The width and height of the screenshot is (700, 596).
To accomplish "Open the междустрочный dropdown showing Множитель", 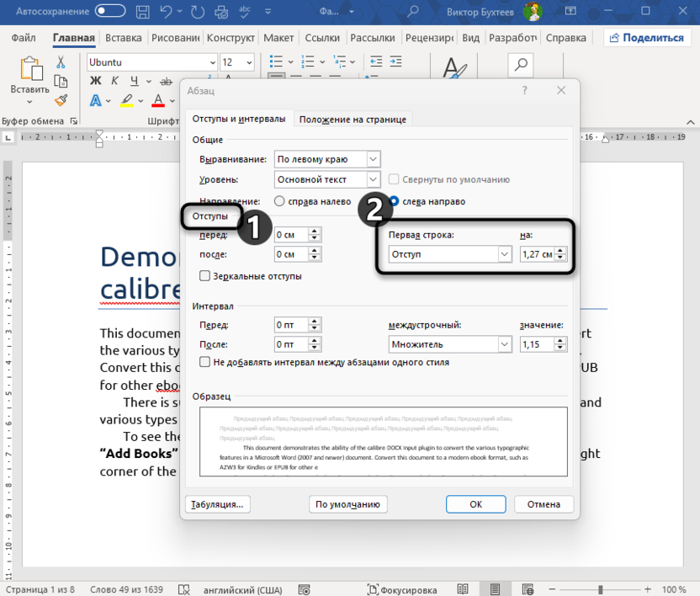I will 450,343.
